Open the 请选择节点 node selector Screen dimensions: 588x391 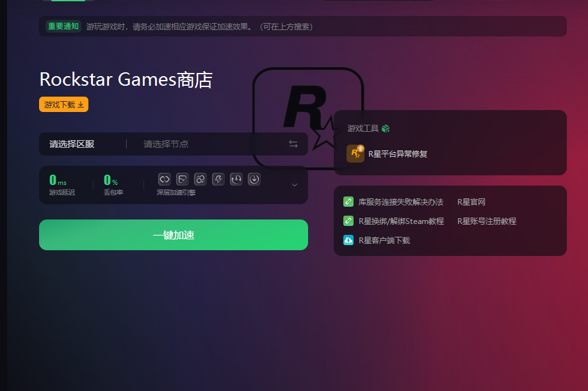166,144
